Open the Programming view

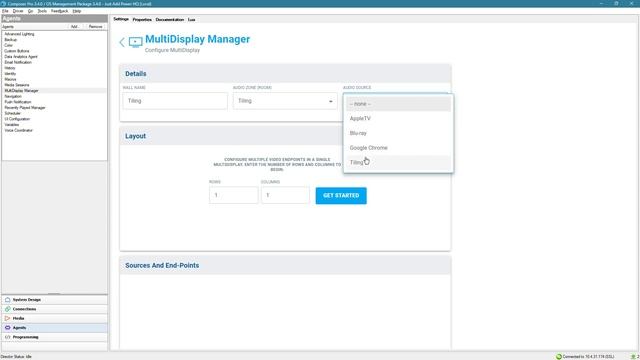pyautogui.click(x=55, y=337)
